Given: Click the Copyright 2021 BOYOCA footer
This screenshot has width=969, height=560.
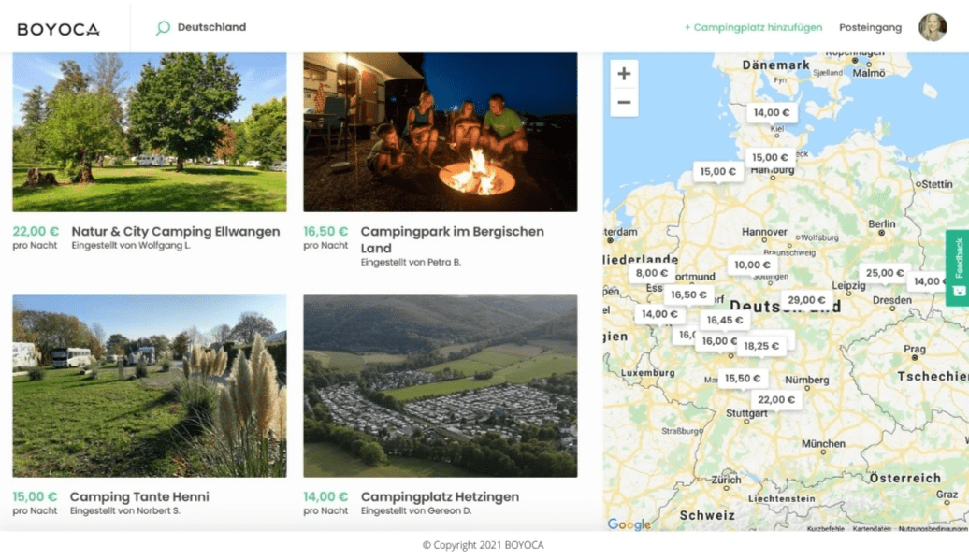Looking at the screenshot, I should 484,545.
